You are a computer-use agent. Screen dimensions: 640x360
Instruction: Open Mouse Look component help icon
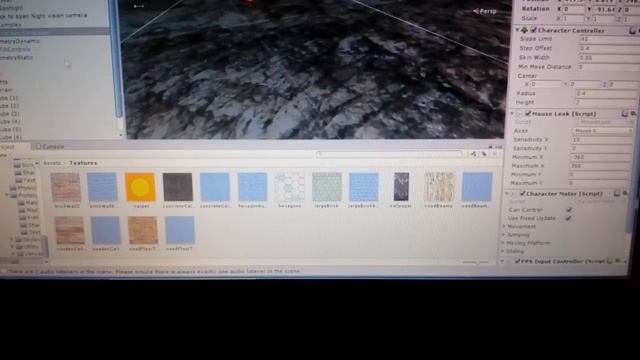pos(624,113)
